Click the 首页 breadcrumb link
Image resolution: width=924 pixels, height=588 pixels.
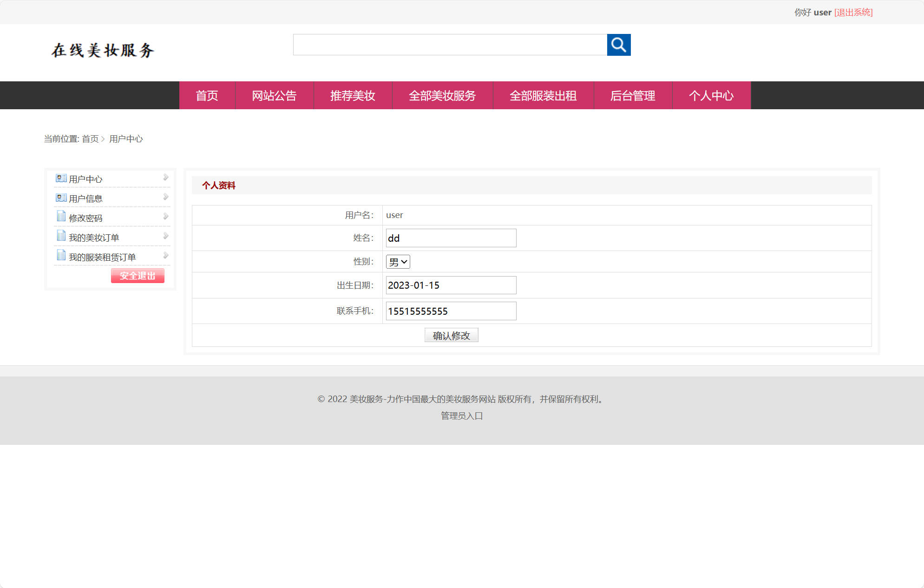(x=90, y=139)
